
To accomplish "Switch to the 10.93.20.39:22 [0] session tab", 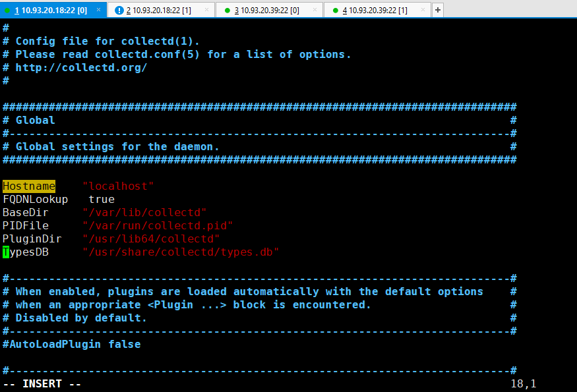I will [x=270, y=11].
